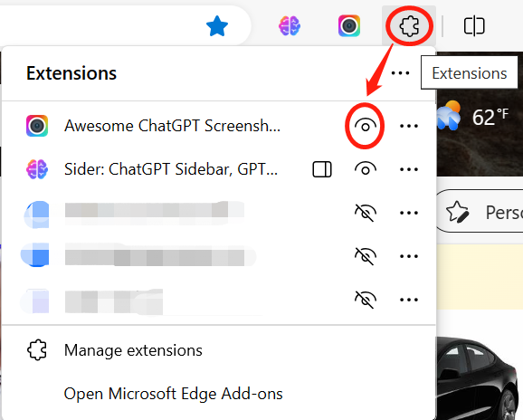Click the split screen icon in toolbar
This screenshot has width=523, height=420.
pyautogui.click(x=474, y=26)
